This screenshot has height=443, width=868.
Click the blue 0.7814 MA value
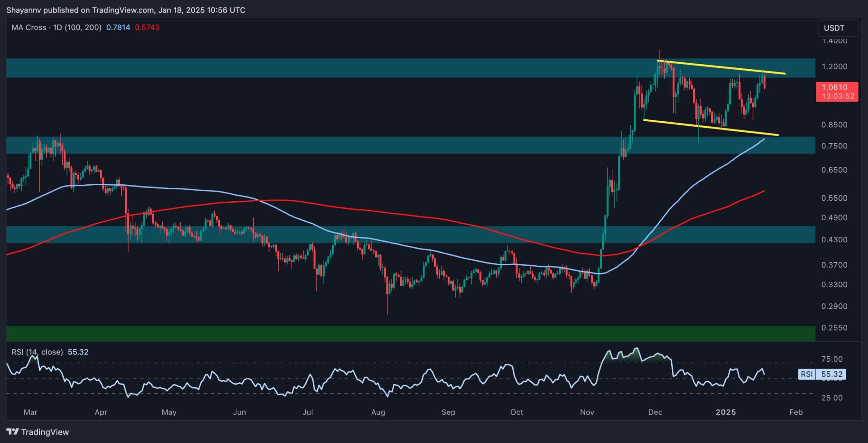coord(118,27)
